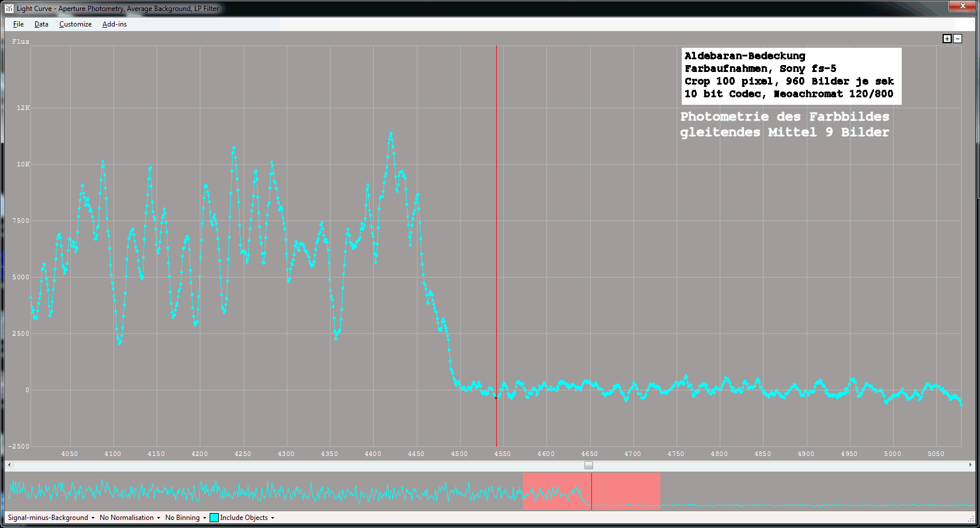Click the minus zoom-out icon
Image resolution: width=980 pixels, height=528 pixels.
[x=958, y=39]
